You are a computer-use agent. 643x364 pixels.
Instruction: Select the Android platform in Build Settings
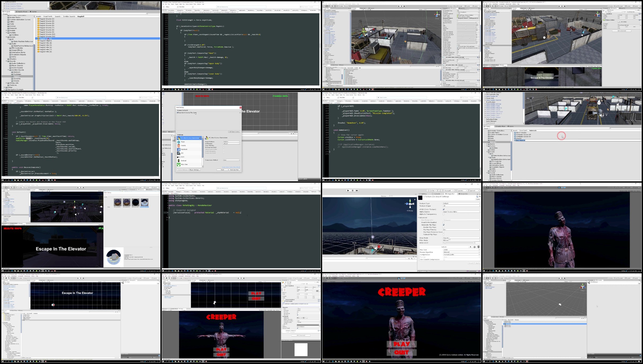point(189,161)
